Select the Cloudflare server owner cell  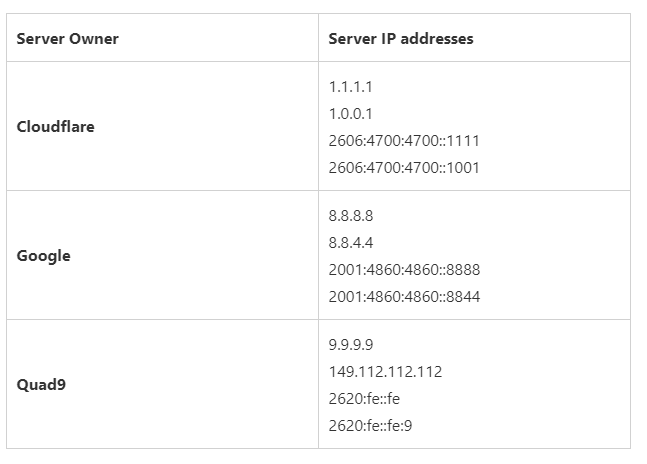click(x=162, y=126)
